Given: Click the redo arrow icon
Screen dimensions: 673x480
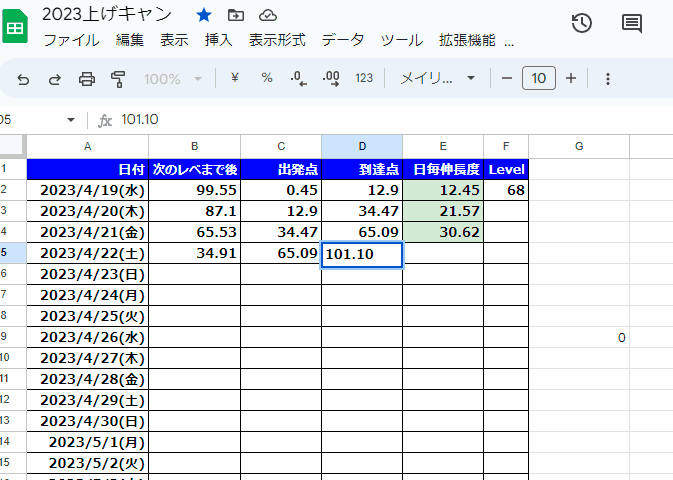Looking at the screenshot, I should (55, 78).
